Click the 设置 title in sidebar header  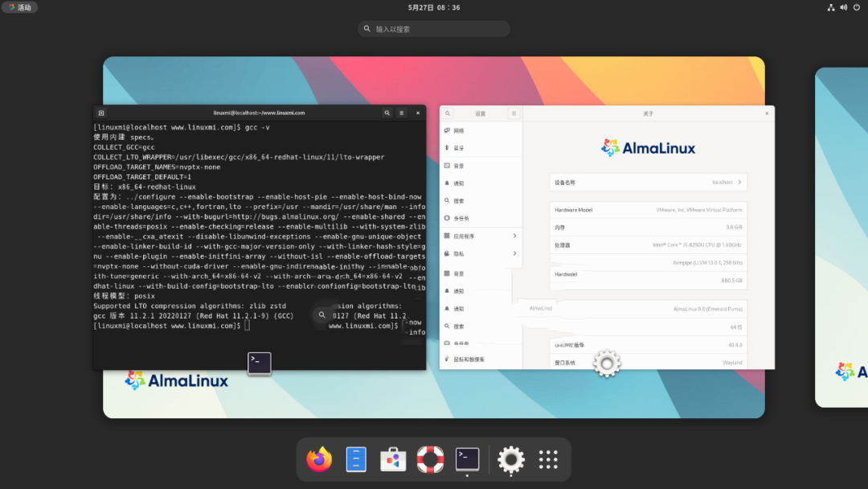481,113
